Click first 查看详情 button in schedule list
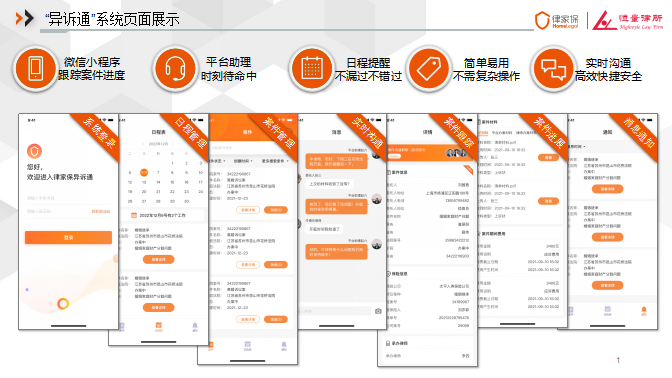This screenshot has height=378, width=672. pos(159,259)
